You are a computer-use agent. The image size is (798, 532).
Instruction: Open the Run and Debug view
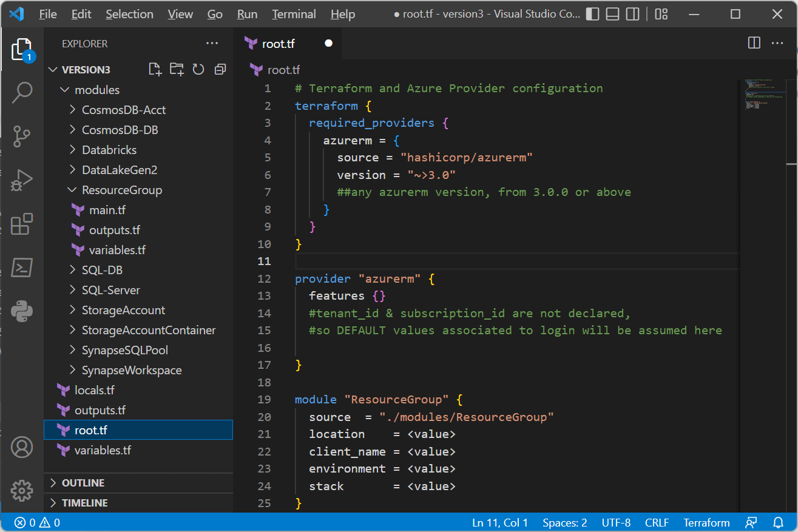pos(22,180)
